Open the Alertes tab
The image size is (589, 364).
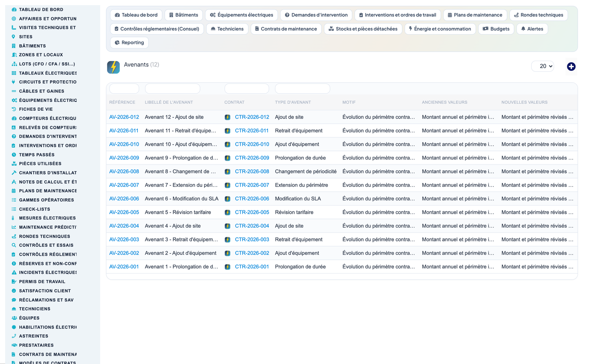coord(532,29)
